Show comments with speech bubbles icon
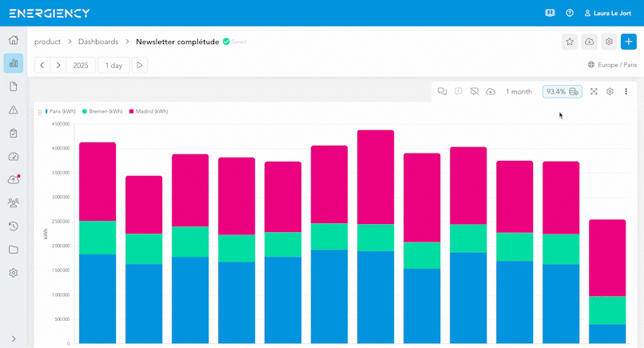The height and width of the screenshot is (348, 644). click(x=443, y=91)
